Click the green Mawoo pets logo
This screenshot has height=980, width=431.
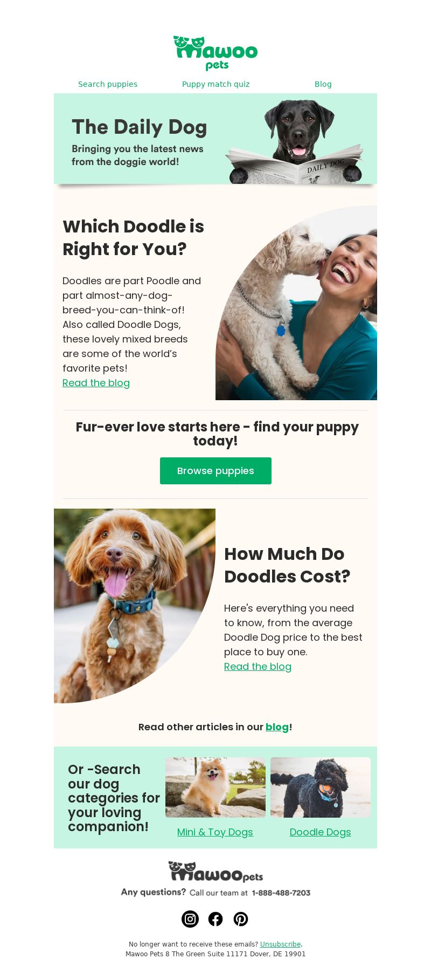pos(215,53)
